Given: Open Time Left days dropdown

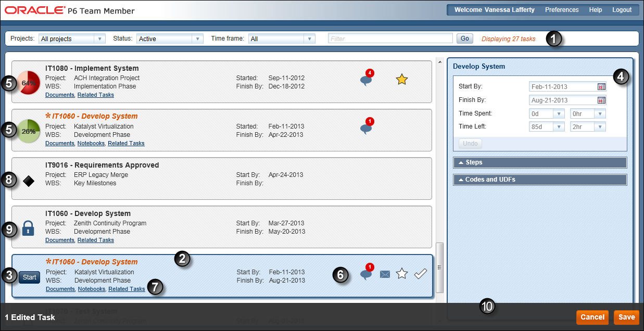Looking at the screenshot, I should click(x=559, y=126).
